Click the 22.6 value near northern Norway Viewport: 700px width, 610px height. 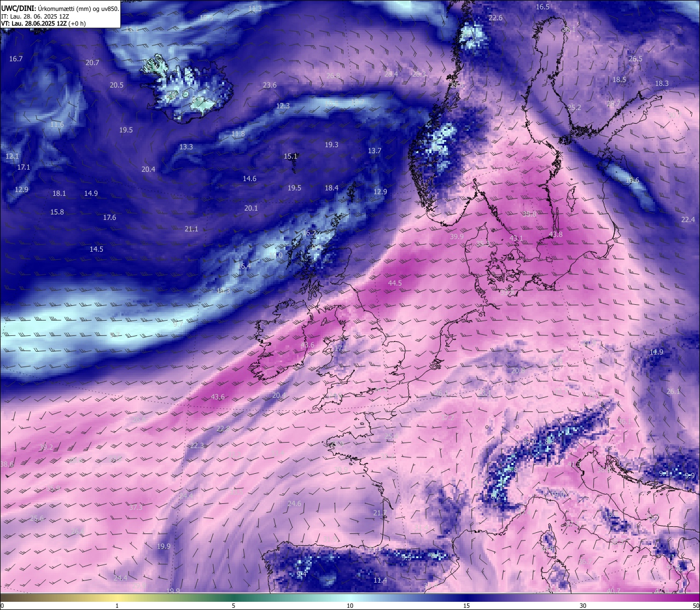tap(495, 18)
